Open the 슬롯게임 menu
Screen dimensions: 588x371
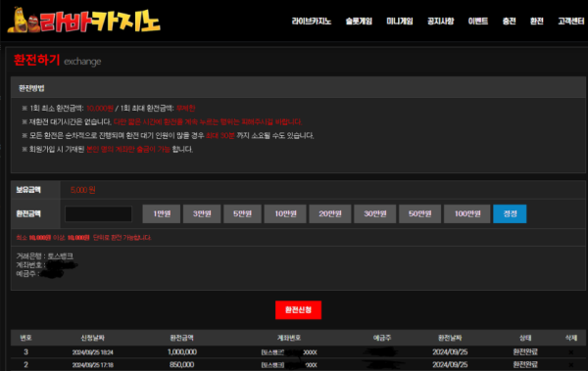[x=359, y=22]
